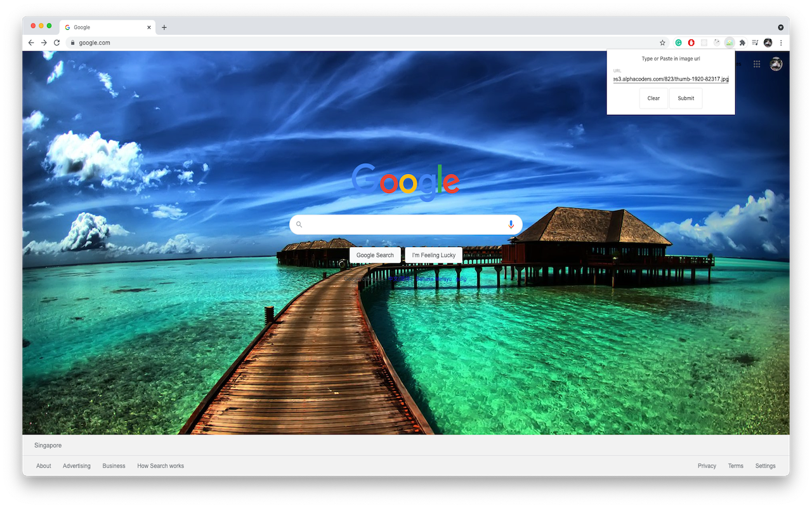Click the 'Singapore' location text

point(48,446)
